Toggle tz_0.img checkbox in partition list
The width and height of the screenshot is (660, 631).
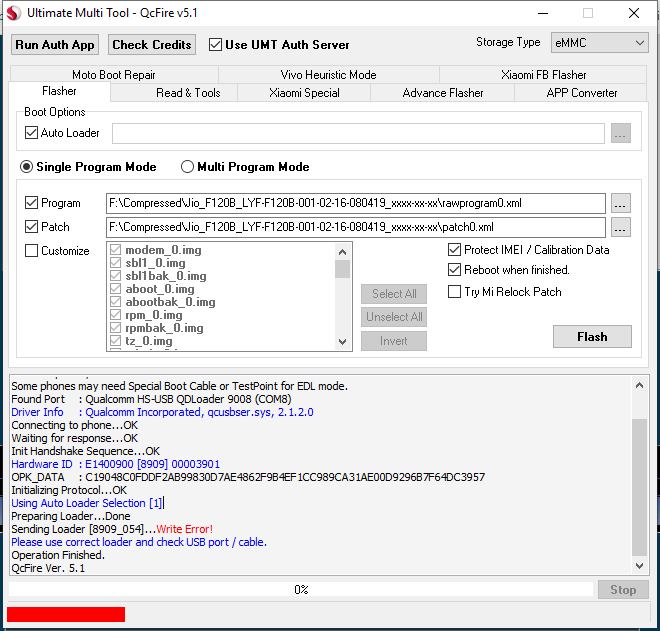(x=115, y=341)
